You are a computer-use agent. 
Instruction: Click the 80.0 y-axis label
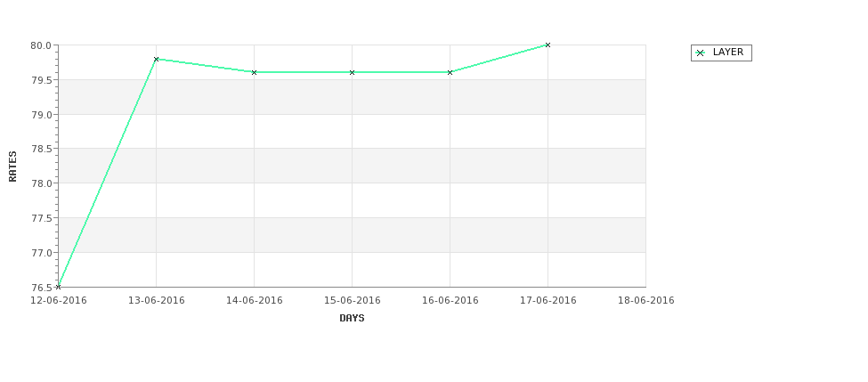click(x=42, y=45)
